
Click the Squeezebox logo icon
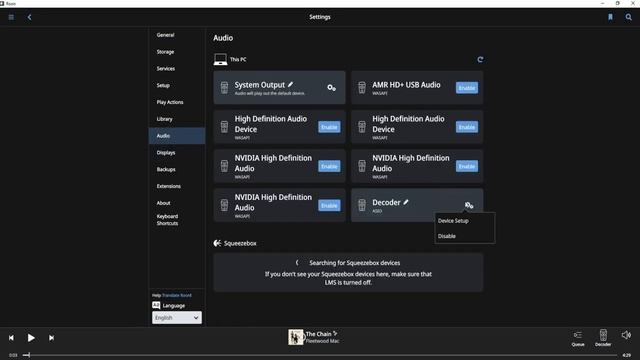(x=217, y=243)
